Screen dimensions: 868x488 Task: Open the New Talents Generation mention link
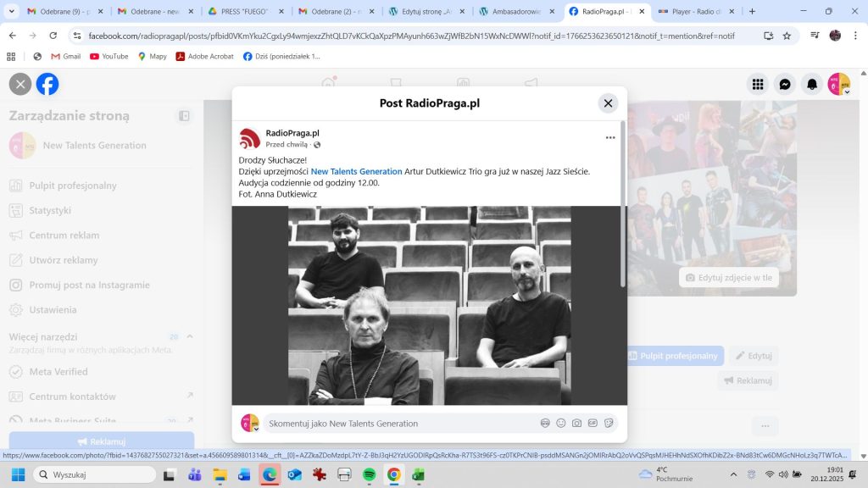[x=356, y=171]
